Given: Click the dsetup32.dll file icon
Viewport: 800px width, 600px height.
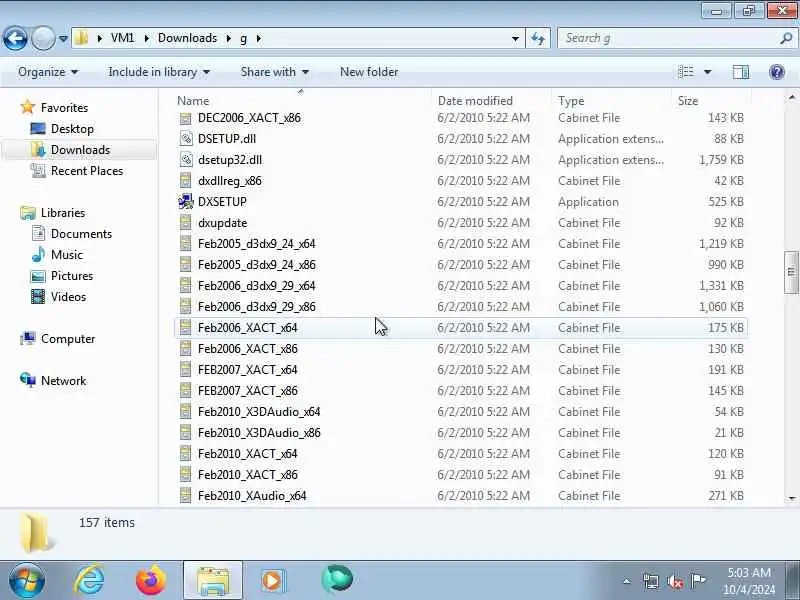Looking at the screenshot, I should coord(186,160).
